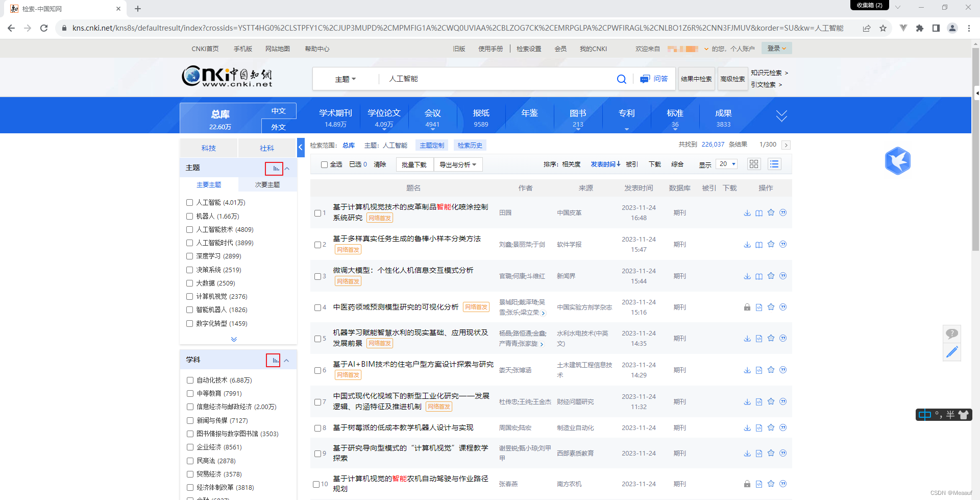Switch to 外文 foreign language results
980x500 pixels.
point(278,127)
